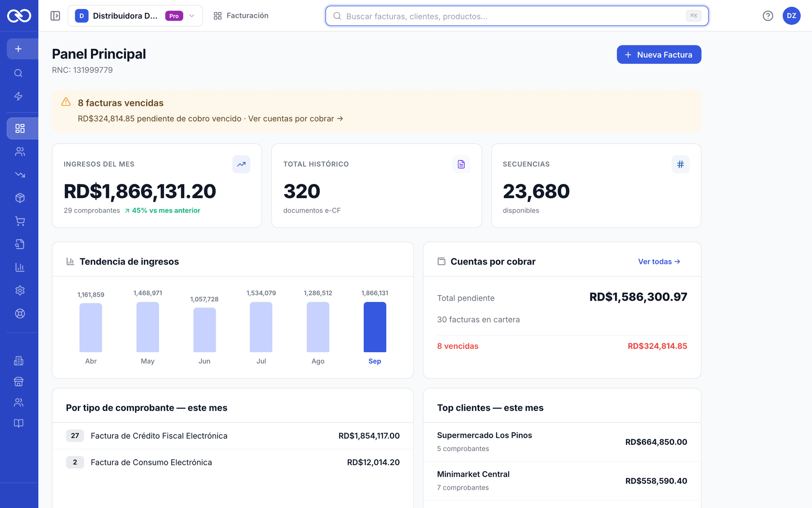Click the shopping cart sidebar icon

[20, 221]
